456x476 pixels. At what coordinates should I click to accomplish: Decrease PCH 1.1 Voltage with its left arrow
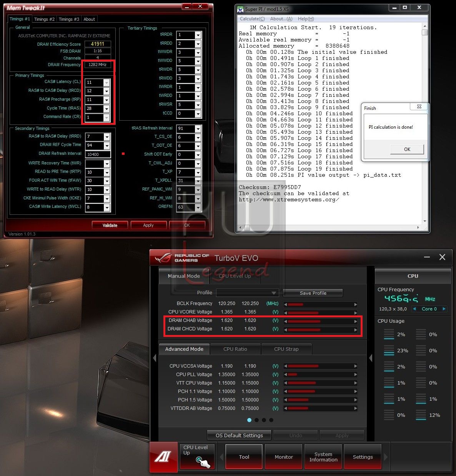click(286, 391)
